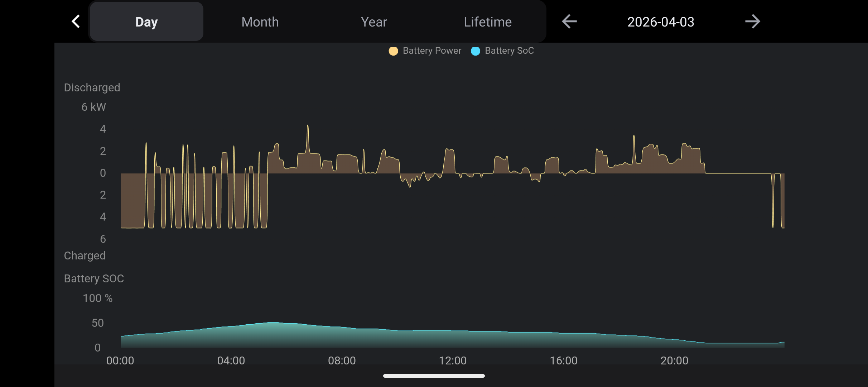Go to next day arrow

coord(752,21)
